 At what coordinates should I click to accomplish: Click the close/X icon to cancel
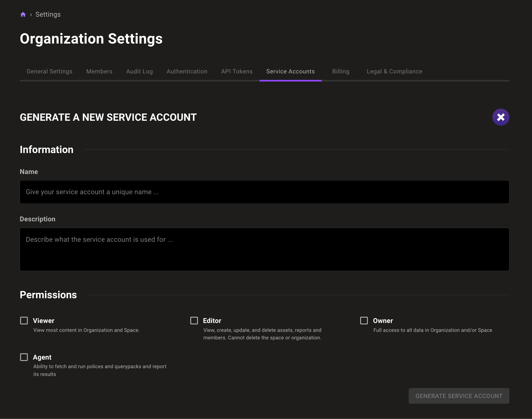tap(500, 117)
